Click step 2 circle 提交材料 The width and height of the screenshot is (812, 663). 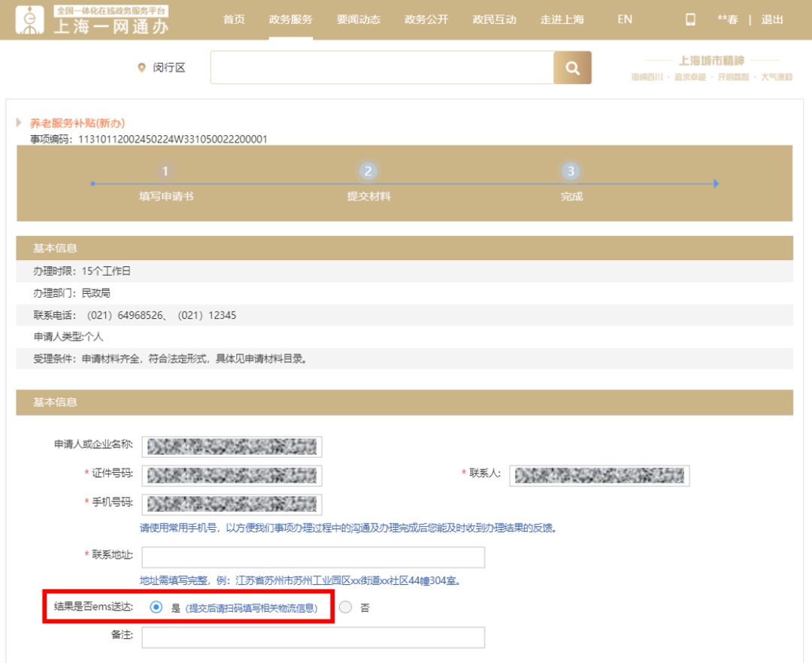[x=368, y=171]
